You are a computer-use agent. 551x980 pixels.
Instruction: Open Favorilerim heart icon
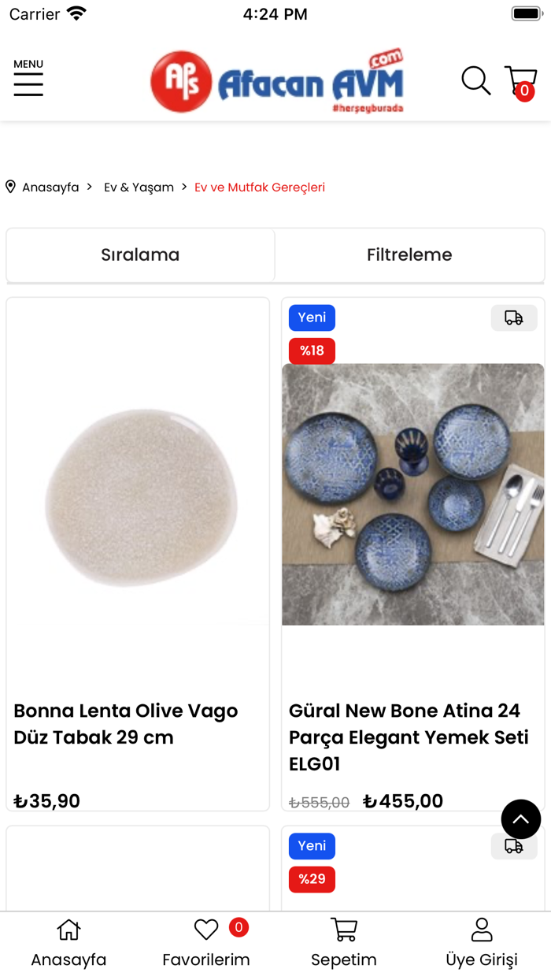[206, 930]
